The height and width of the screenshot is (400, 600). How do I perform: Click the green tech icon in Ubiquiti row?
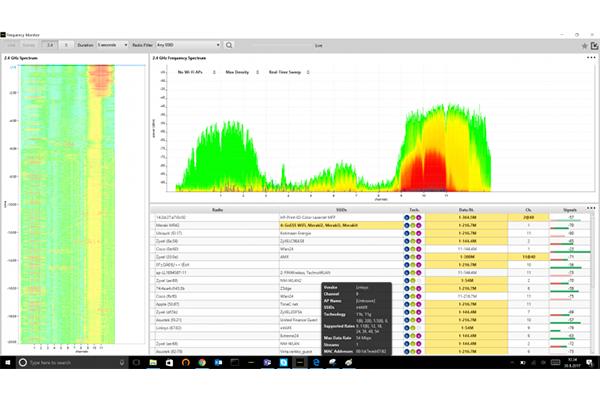point(412,233)
